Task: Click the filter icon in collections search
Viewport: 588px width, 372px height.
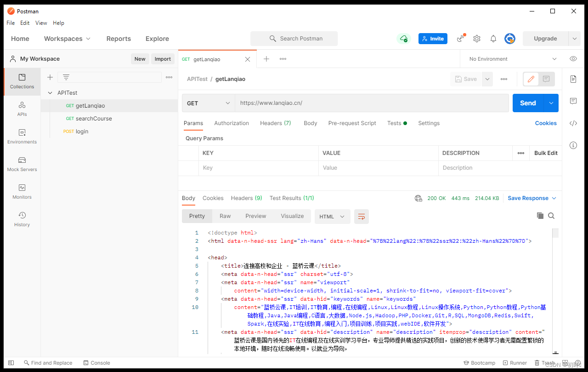Action: [x=66, y=77]
